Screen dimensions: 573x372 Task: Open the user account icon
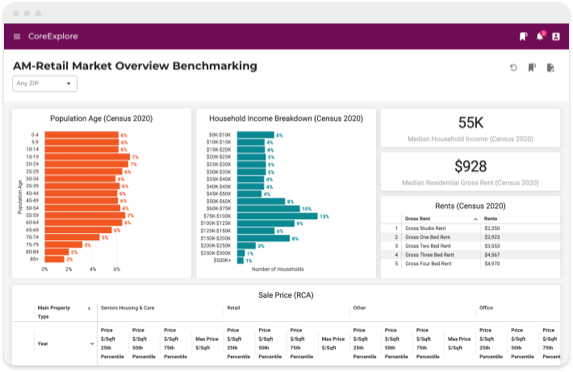pyautogui.click(x=556, y=37)
